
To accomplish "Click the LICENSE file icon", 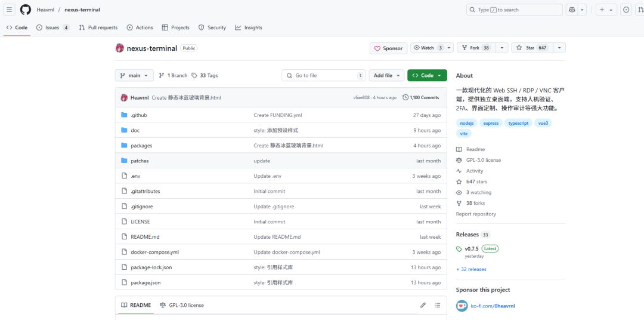I will 124,221.
